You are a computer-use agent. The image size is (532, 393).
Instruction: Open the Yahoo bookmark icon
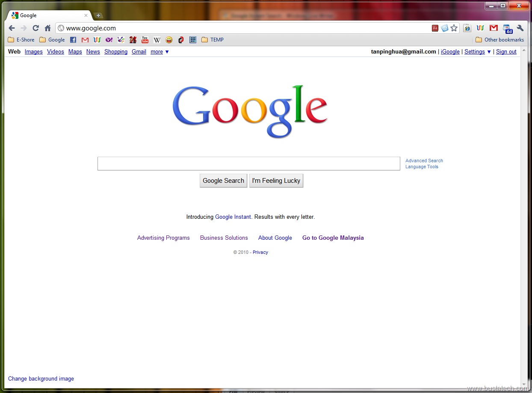click(x=109, y=40)
